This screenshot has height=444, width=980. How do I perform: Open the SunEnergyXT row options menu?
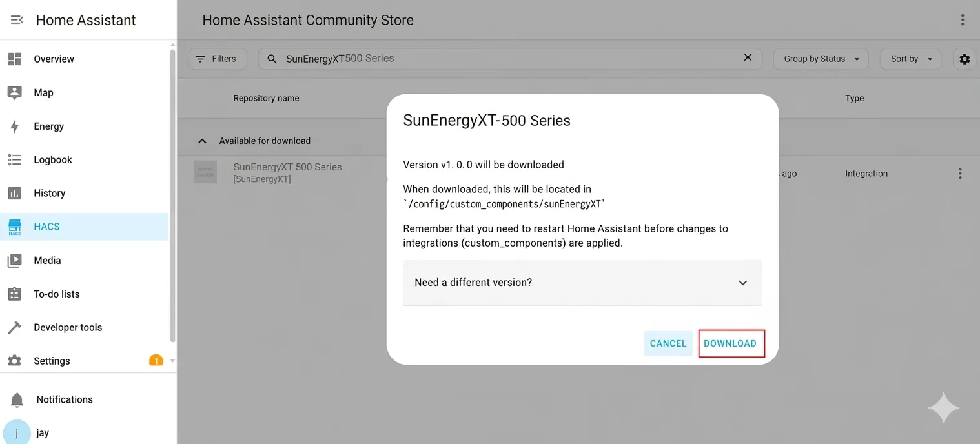pos(960,174)
